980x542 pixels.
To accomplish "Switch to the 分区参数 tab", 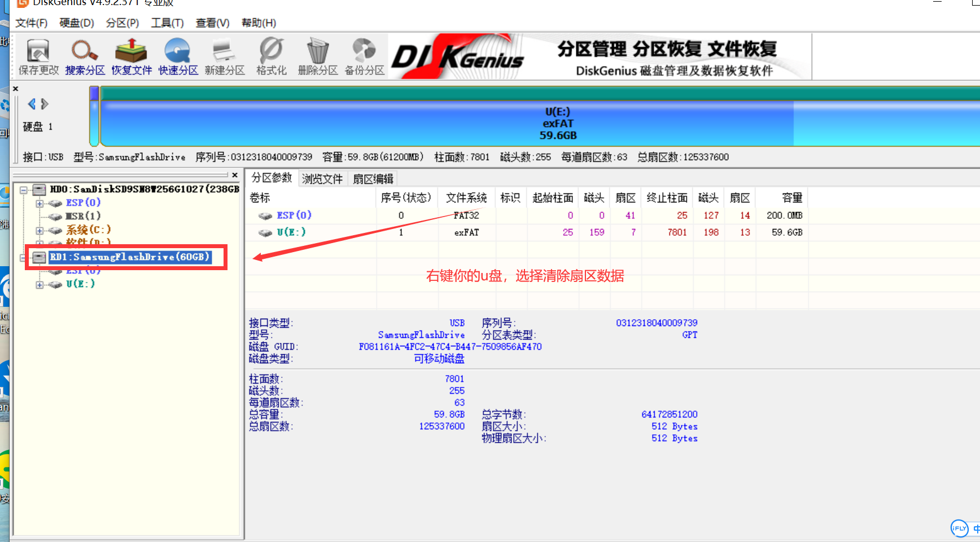I will click(x=272, y=178).
